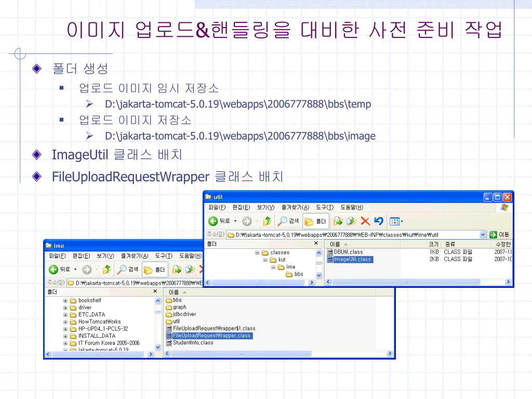The height and width of the screenshot is (399, 532).
Task: Click the Move To icon in ime window
Action: tap(177, 270)
